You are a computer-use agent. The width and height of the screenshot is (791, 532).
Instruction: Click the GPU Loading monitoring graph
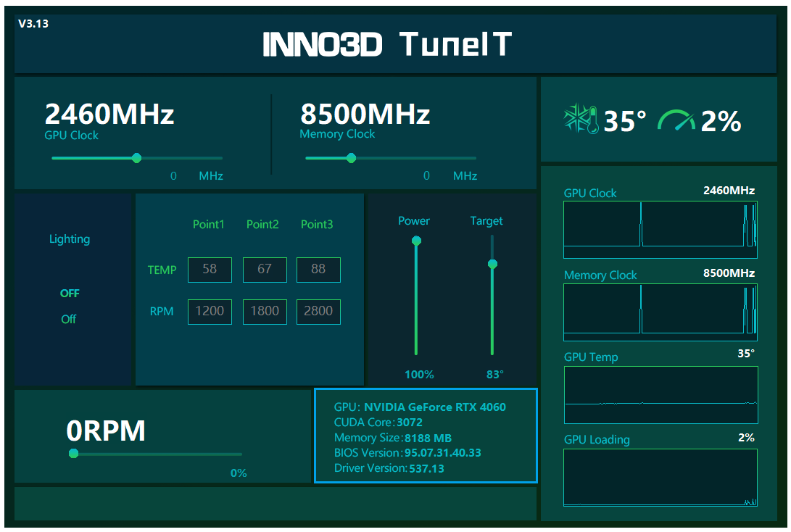pos(660,478)
